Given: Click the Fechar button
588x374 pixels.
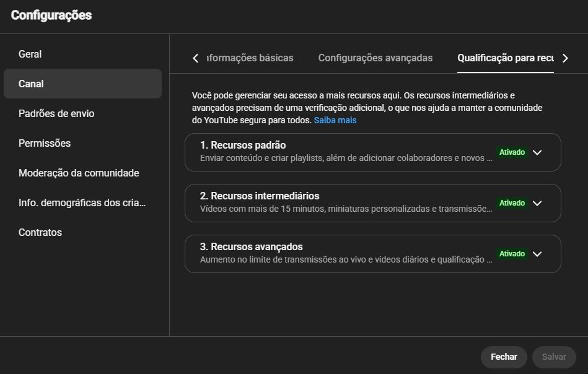Looking at the screenshot, I should coord(504,357).
